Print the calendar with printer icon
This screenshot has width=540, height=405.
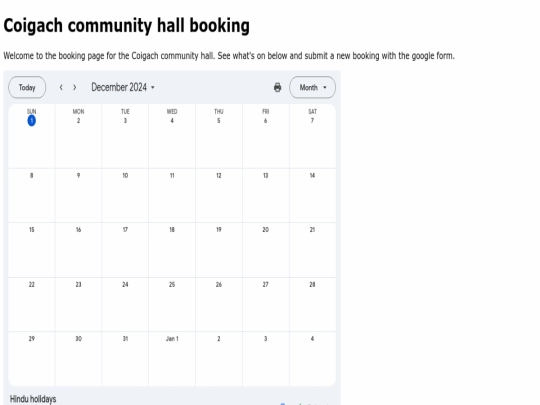click(278, 87)
